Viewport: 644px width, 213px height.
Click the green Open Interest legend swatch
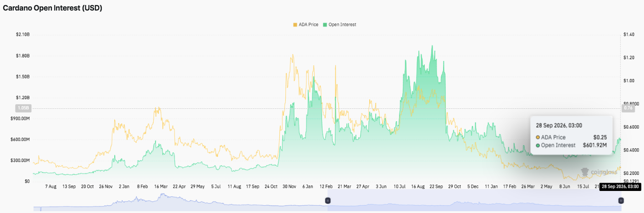[325, 25]
